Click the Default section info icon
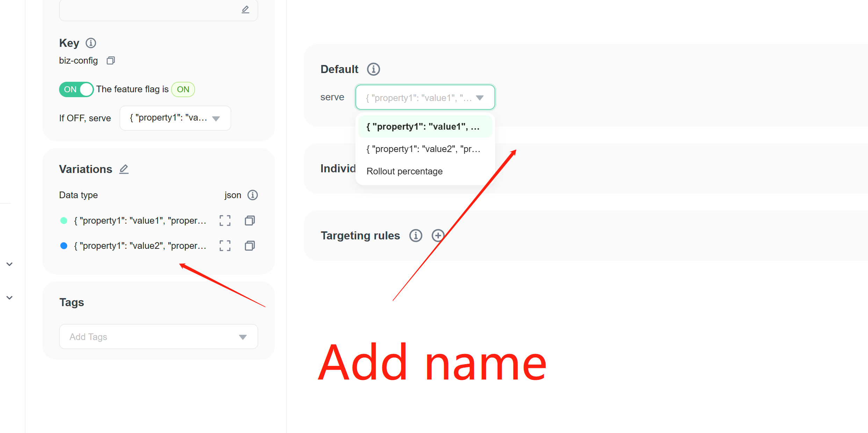868x433 pixels. (373, 69)
